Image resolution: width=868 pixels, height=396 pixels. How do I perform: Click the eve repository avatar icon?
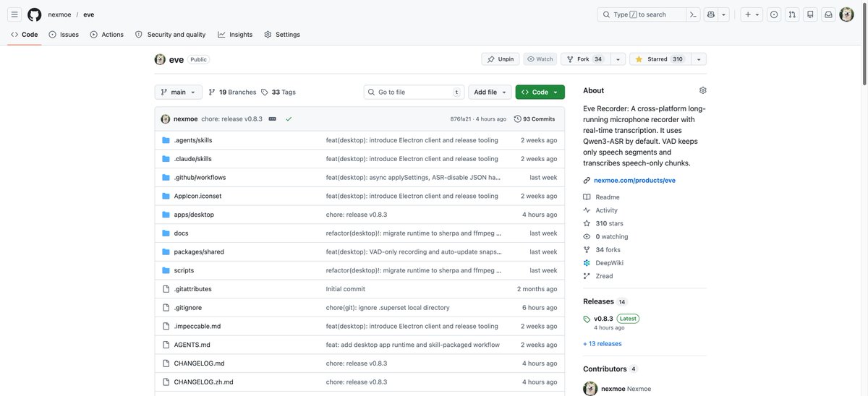pos(160,59)
